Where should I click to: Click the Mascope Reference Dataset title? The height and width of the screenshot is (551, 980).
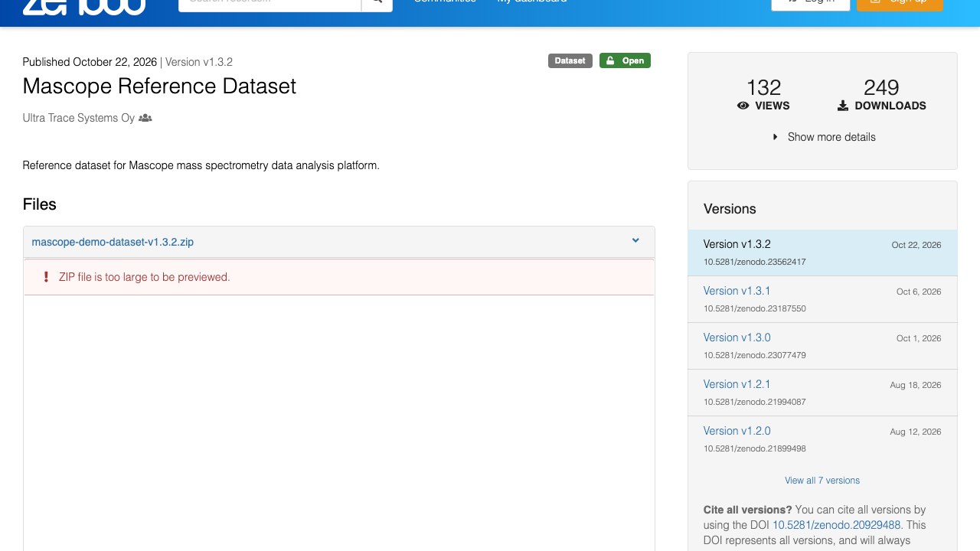coord(159,86)
